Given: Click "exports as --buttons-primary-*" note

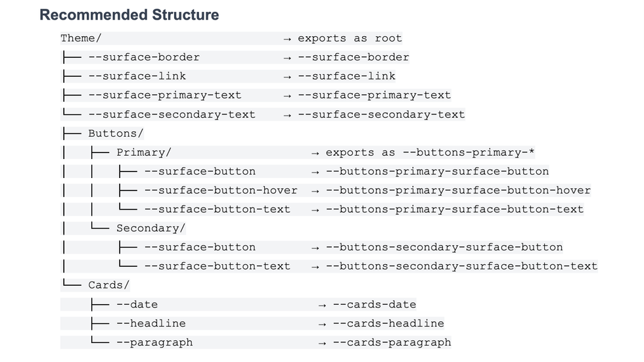Looking at the screenshot, I should coord(430,152).
